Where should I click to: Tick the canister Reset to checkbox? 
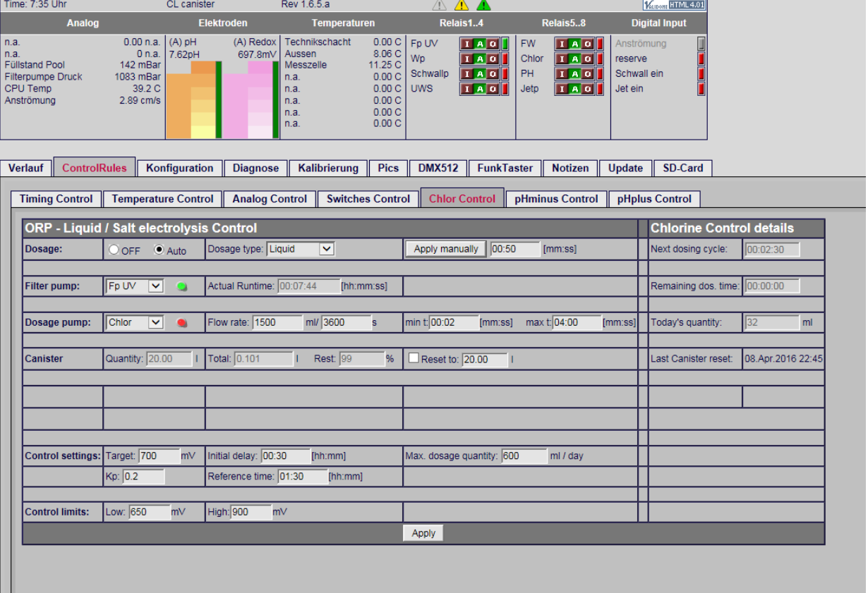[414, 358]
